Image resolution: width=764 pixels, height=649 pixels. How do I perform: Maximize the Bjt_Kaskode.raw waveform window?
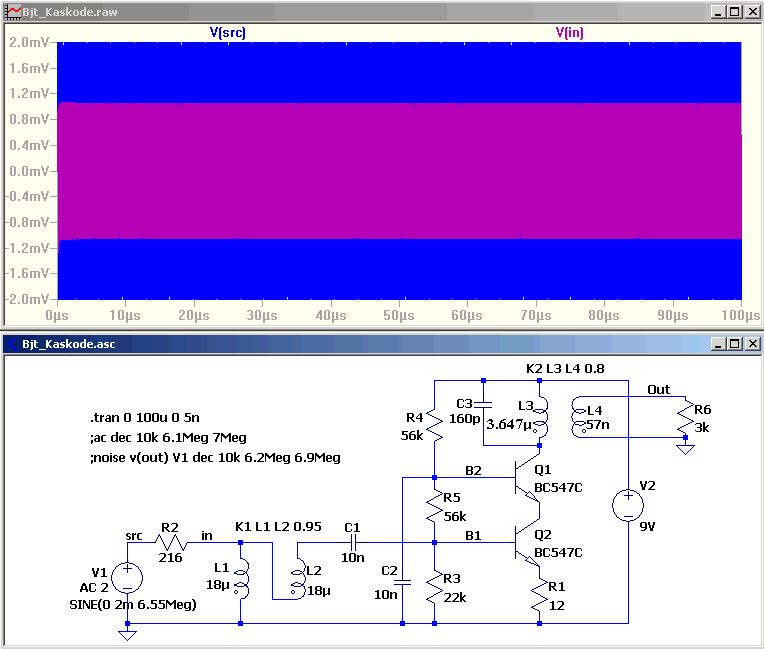tap(735, 11)
